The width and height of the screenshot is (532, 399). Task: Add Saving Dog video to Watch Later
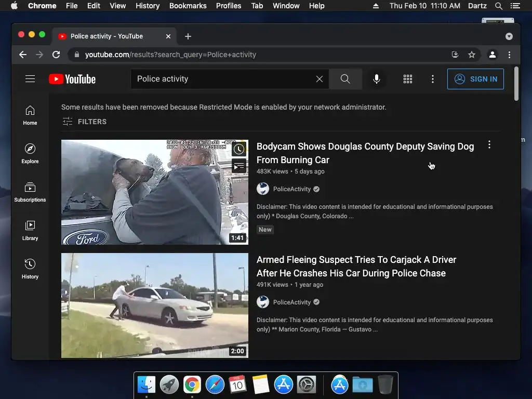[239, 149]
